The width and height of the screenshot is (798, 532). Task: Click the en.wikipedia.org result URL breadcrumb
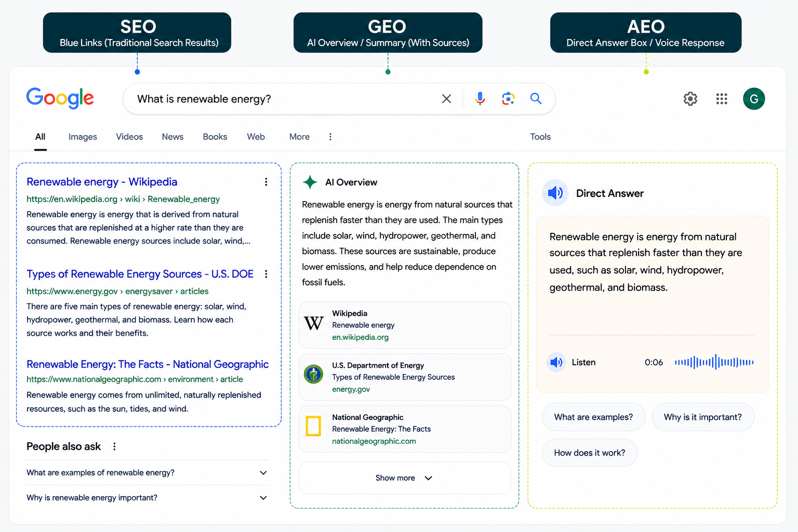(x=123, y=199)
